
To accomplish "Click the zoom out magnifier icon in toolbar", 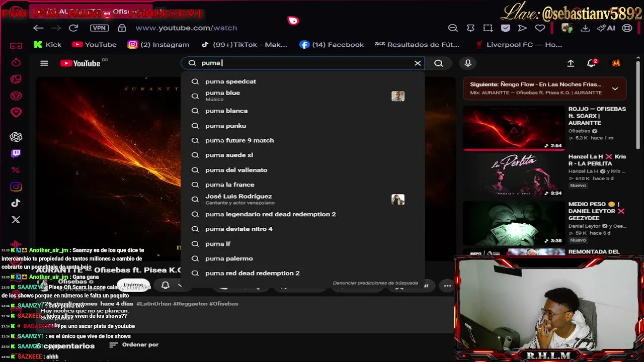I will click(x=453, y=28).
